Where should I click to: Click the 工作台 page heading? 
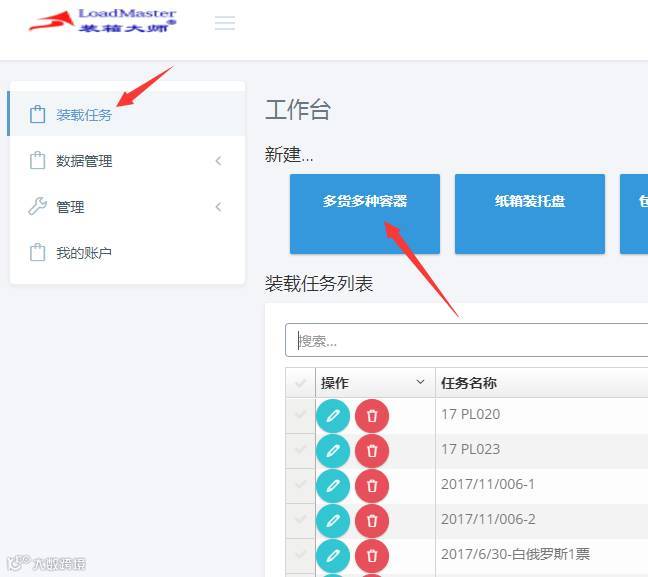tap(298, 110)
